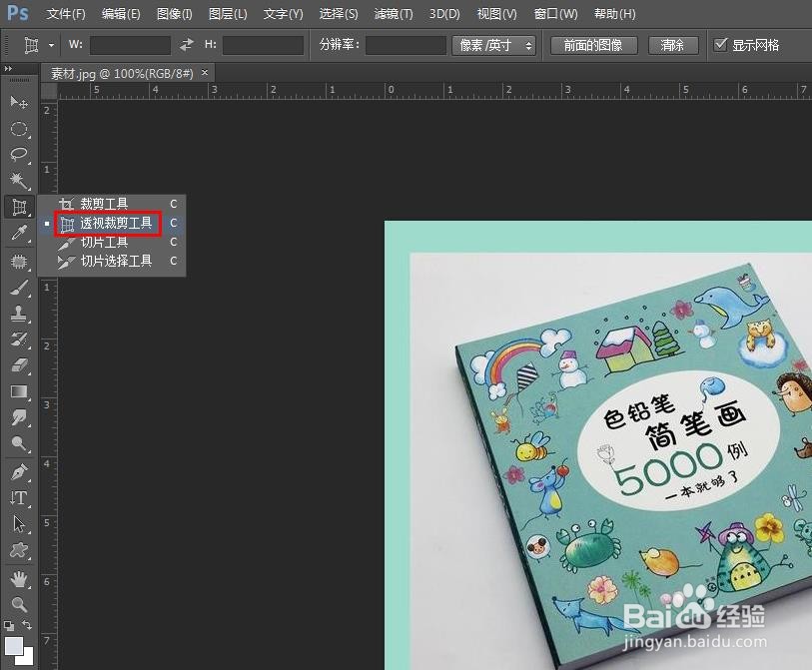
Task: Open the 图层(L) menu
Action: click(228, 14)
